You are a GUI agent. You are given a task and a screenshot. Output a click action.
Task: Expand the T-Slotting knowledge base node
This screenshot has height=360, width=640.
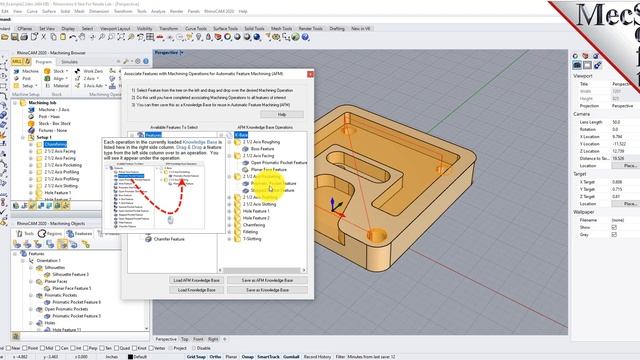[x=229, y=239]
